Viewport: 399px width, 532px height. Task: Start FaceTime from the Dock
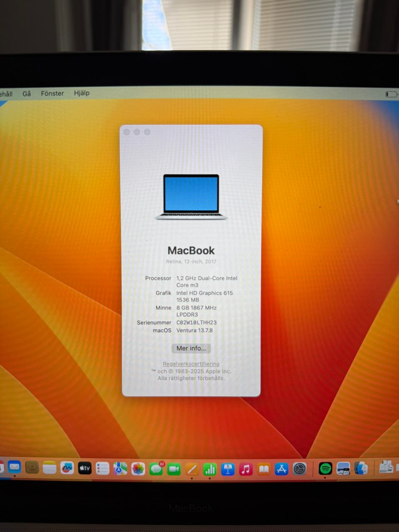[x=174, y=469]
